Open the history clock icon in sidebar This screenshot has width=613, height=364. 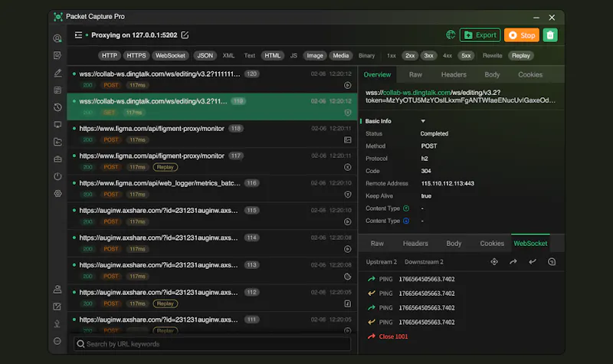pos(57,107)
